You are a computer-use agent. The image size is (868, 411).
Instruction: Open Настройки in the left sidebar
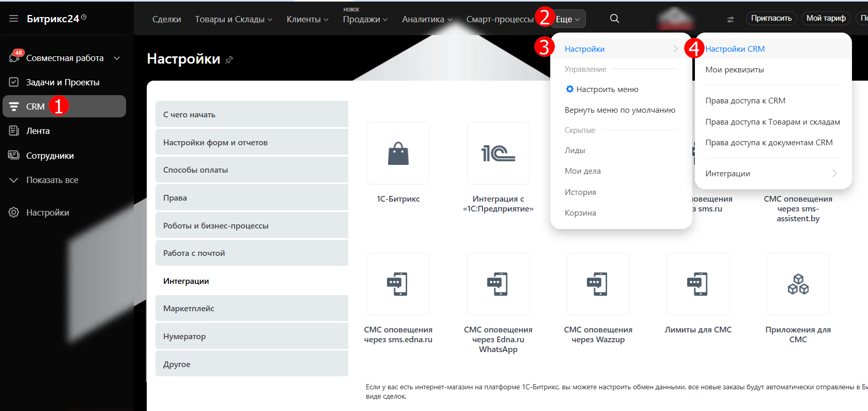click(48, 212)
